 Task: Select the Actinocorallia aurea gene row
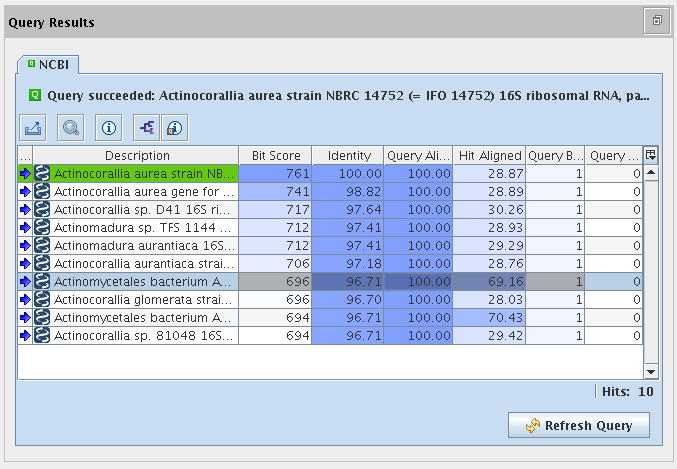145,191
